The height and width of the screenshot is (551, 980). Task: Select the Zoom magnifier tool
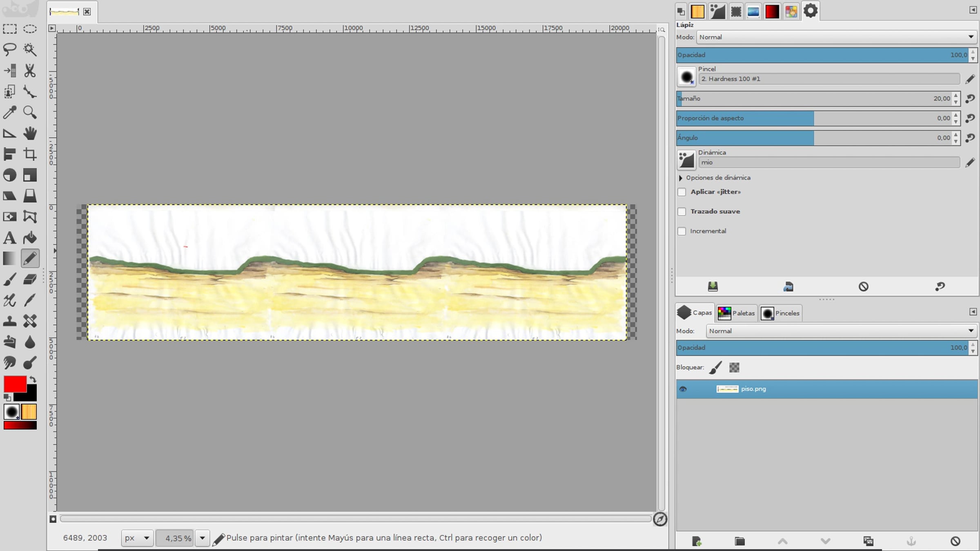30,112
